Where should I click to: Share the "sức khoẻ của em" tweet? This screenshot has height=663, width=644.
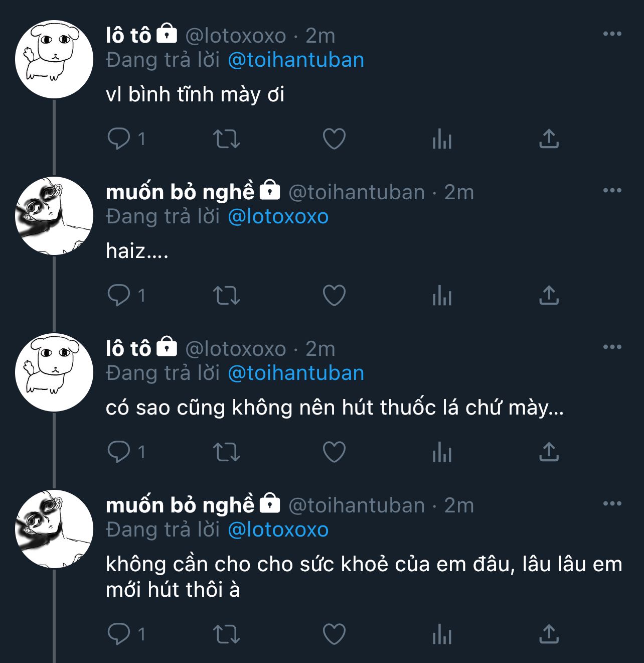coord(549,635)
